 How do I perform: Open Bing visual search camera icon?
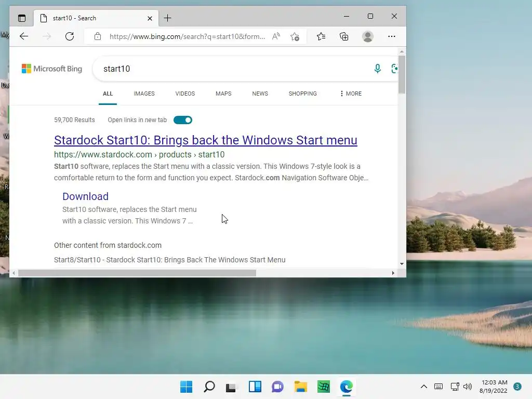(394, 69)
